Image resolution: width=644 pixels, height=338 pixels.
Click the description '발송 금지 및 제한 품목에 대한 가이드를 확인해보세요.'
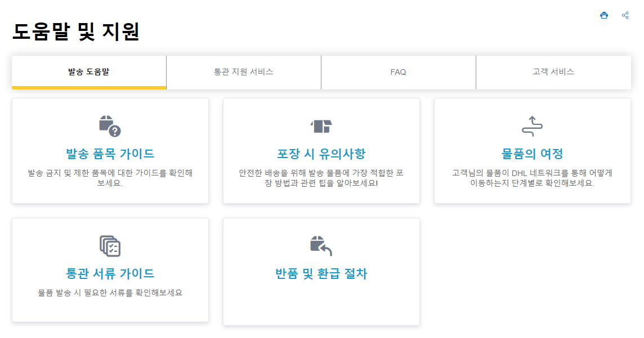point(110,178)
